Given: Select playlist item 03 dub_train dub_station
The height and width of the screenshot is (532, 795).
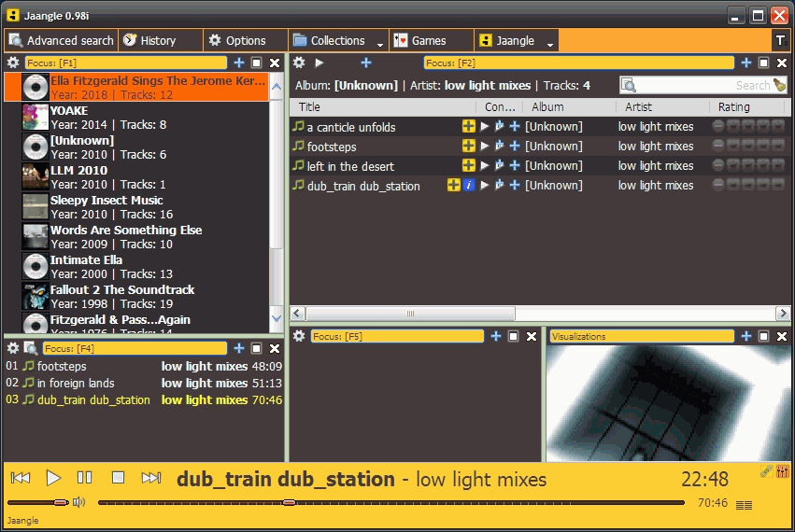Looking at the screenshot, I should click(144, 399).
